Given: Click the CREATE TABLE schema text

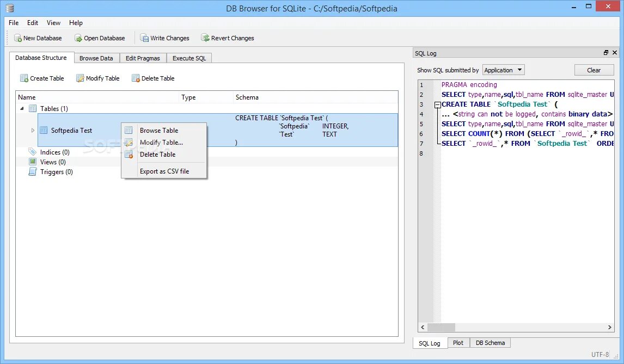Looking at the screenshot, I should [x=292, y=130].
